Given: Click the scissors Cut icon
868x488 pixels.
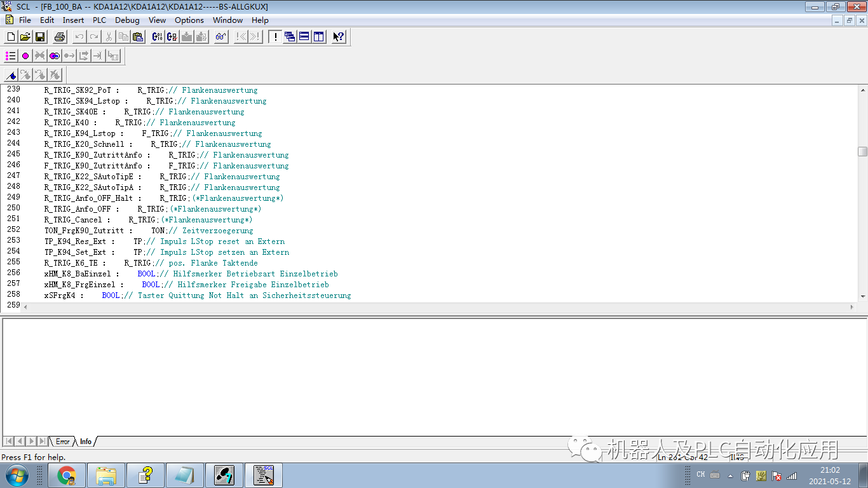Looking at the screenshot, I should [x=109, y=37].
